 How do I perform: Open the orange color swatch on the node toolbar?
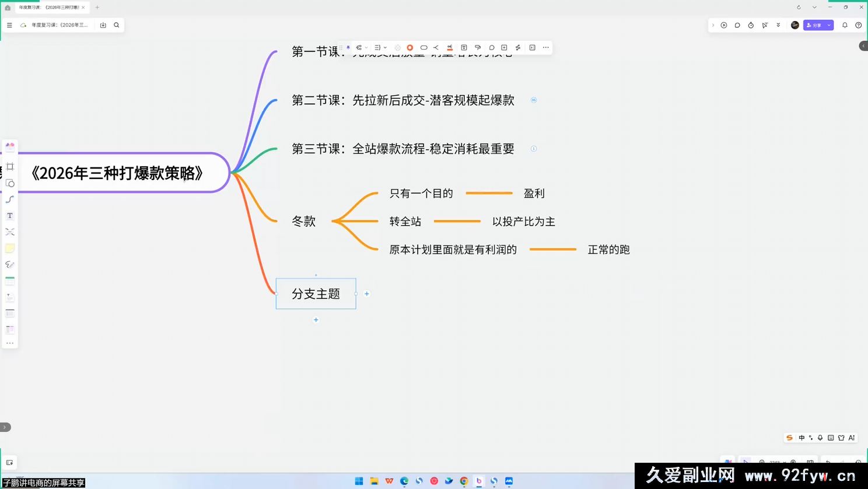point(409,47)
